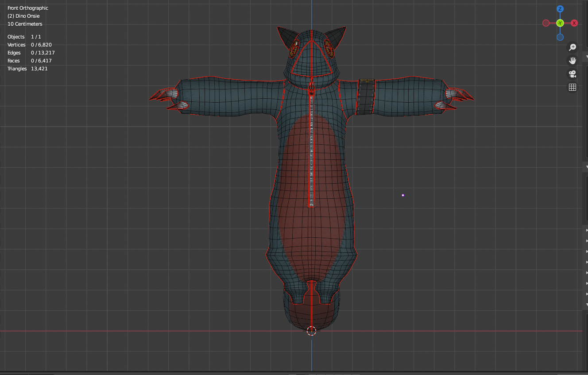This screenshot has height=375, width=588.
Task: Expand the topmost collapsed panel arrow on right edge
Action: 586,231
